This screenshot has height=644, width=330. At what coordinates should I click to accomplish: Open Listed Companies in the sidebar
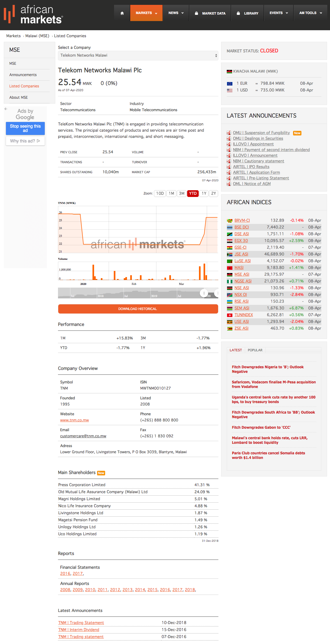24,86
